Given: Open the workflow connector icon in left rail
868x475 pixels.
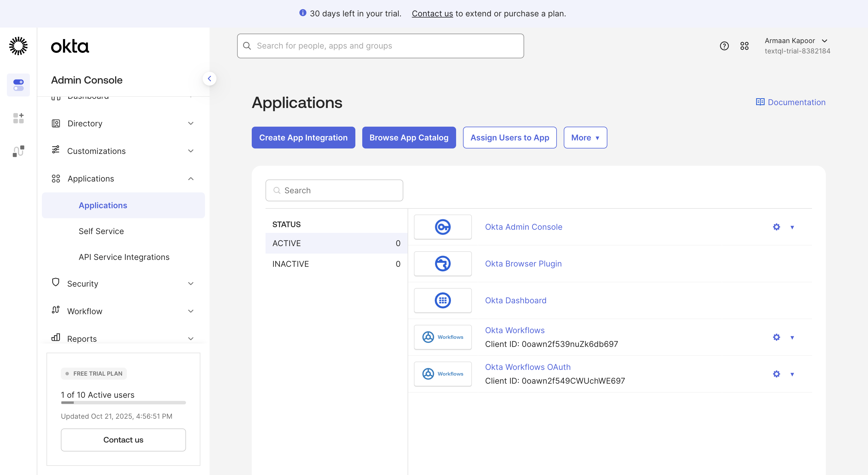Looking at the screenshot, I should coord(18,151).
